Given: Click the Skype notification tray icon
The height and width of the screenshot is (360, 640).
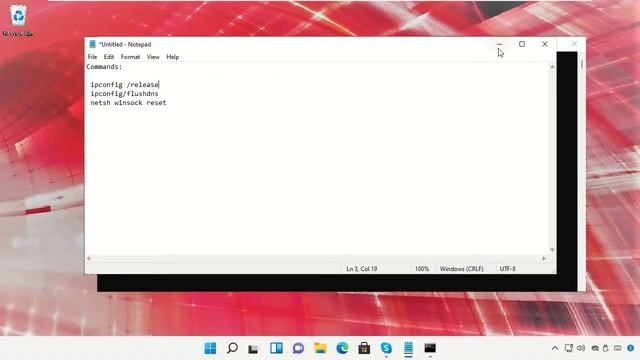Looking at the screenshot, I should point(631,348).
